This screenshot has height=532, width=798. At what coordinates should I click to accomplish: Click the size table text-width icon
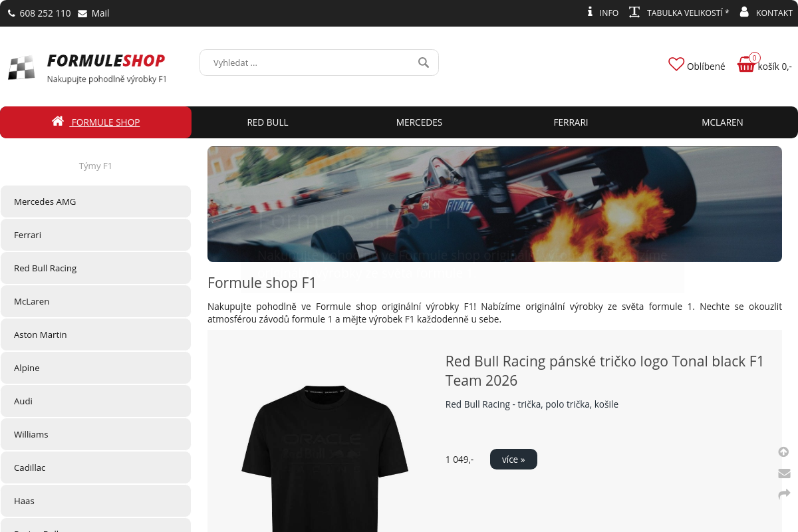[634, 12]
